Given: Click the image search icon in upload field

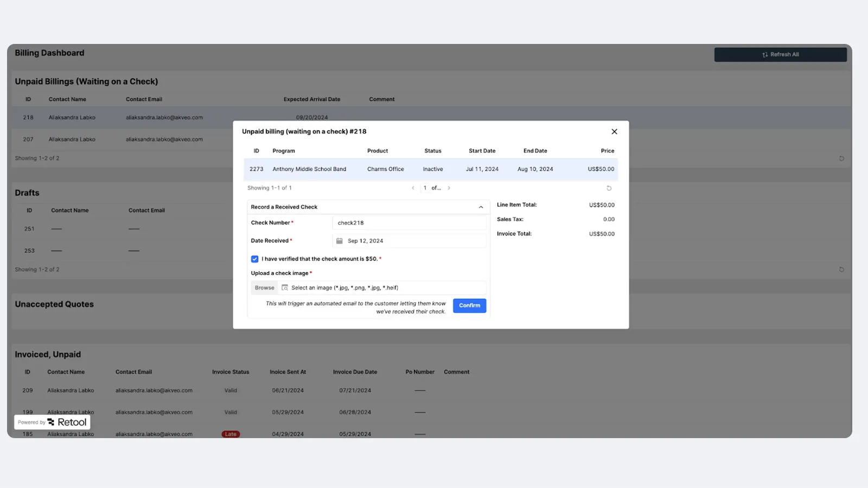Looking at the screenshot, I should [x=285, y=288].
